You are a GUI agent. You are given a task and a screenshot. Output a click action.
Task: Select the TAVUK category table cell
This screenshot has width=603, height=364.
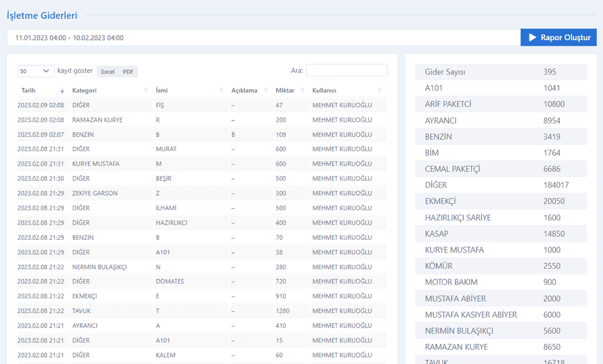111,311
